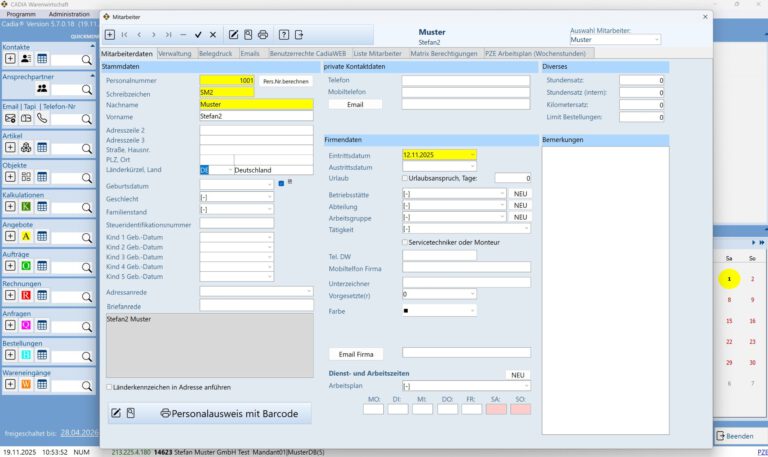Open the help question mark icon
This screenshot has width=768, height=457.
point(284,35)
